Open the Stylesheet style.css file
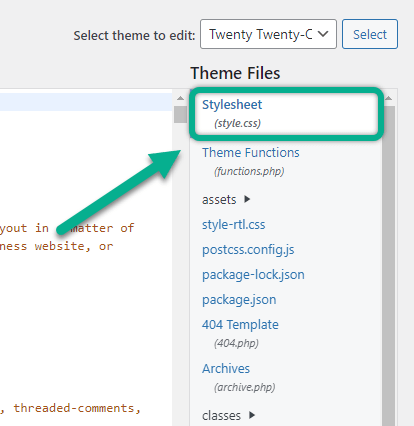 tap(232, 114)
